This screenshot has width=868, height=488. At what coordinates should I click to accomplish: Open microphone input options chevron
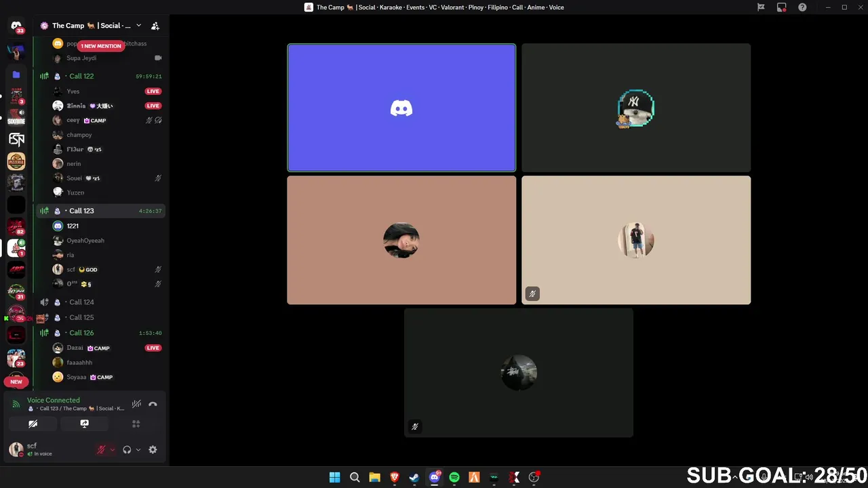(113, 449)
